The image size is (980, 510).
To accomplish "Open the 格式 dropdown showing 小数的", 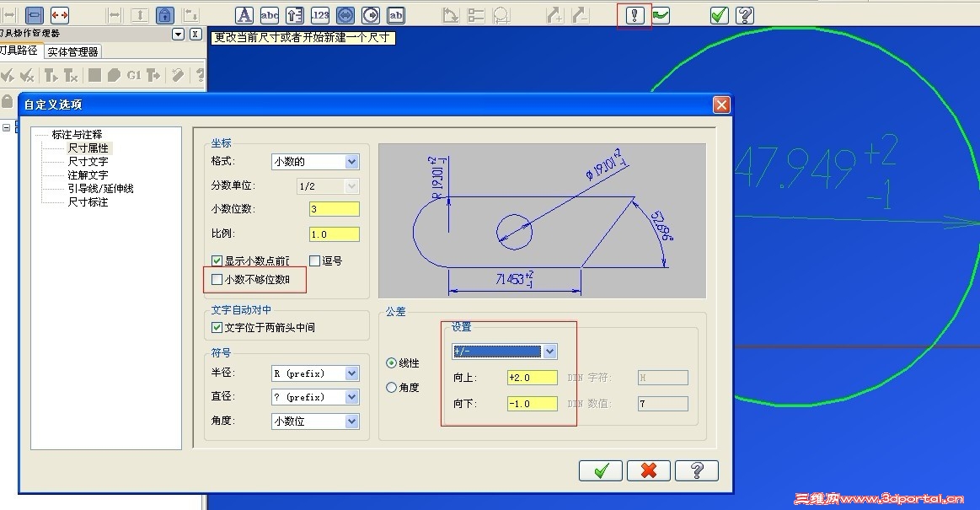I will click(316, 162).
